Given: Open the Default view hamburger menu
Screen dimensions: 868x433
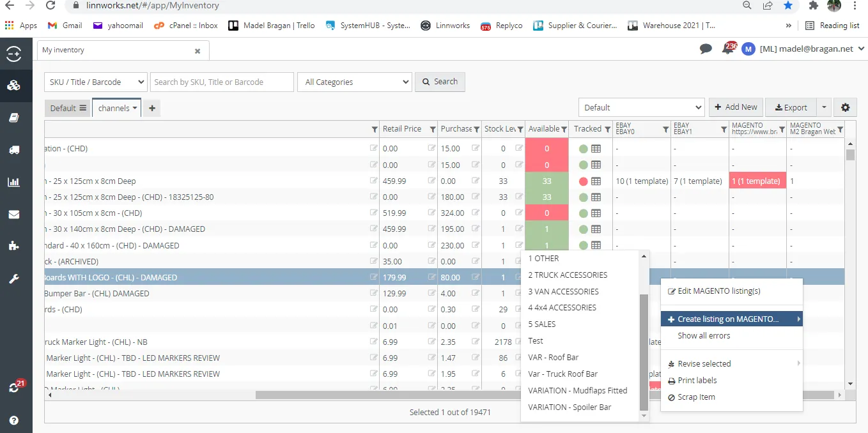Looking at the screenshot, I should pos(82,109).
